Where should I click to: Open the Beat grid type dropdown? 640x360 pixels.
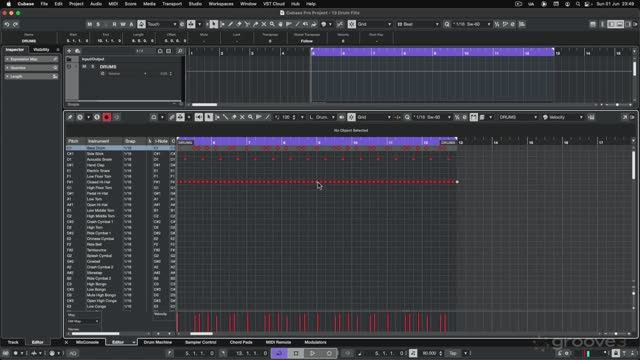click(x=418, y=24)
